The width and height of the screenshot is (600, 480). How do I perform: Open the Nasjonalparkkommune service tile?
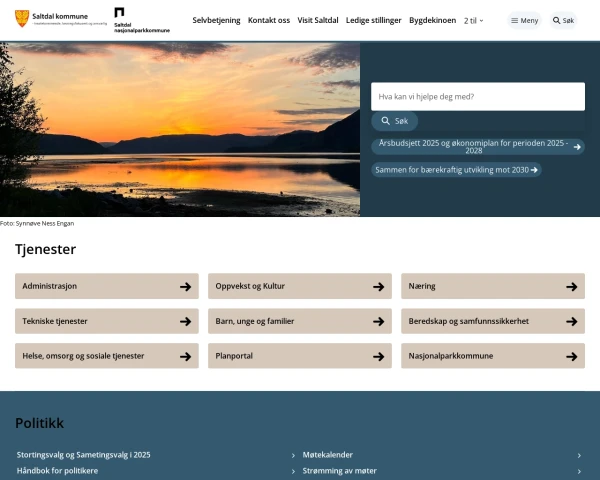493,356
